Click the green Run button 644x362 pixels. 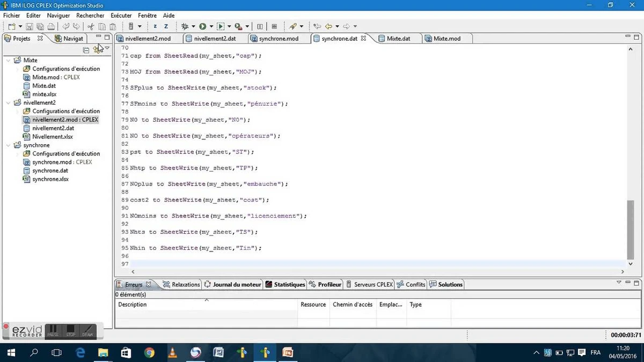[x=203, y=26]
